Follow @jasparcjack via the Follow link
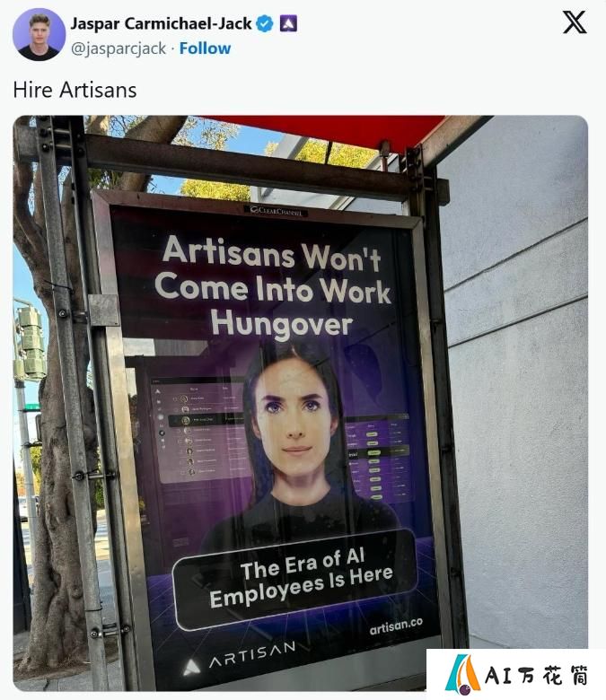Viewport: 606px width, 700px height. [205, 48]
